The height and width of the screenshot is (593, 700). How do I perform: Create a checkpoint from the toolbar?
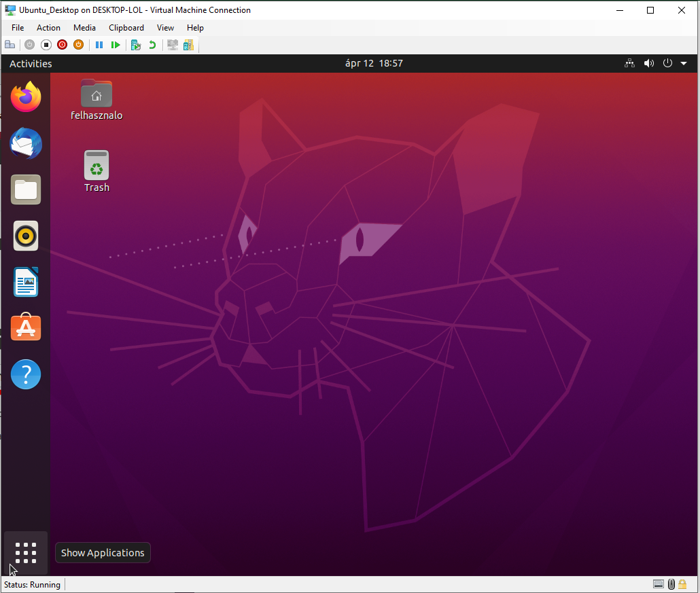tap(136, 45)
